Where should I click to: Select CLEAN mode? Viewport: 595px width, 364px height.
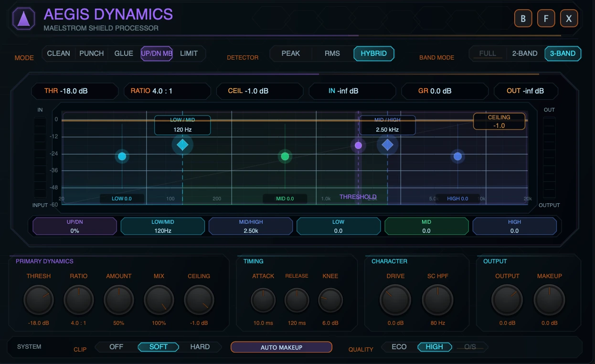[x=59, y=53]
